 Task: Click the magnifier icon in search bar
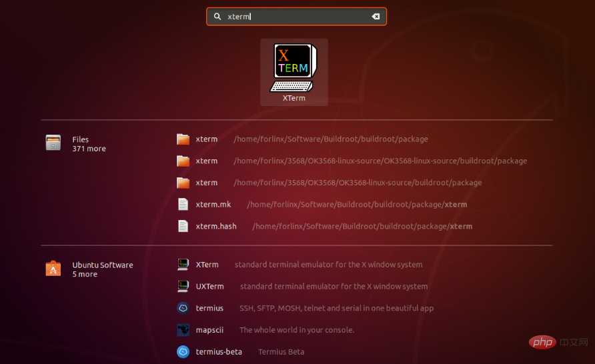click(217, 17)
